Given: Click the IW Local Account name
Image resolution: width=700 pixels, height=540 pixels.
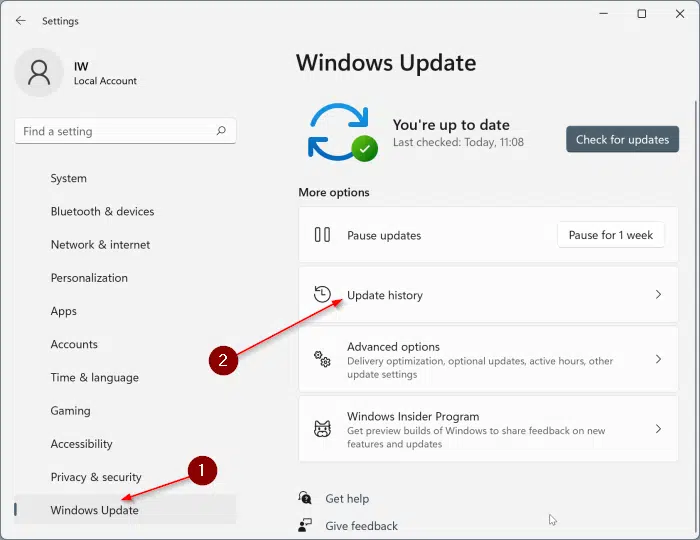Looking at the screenshot, I should (x=105, y=73).
